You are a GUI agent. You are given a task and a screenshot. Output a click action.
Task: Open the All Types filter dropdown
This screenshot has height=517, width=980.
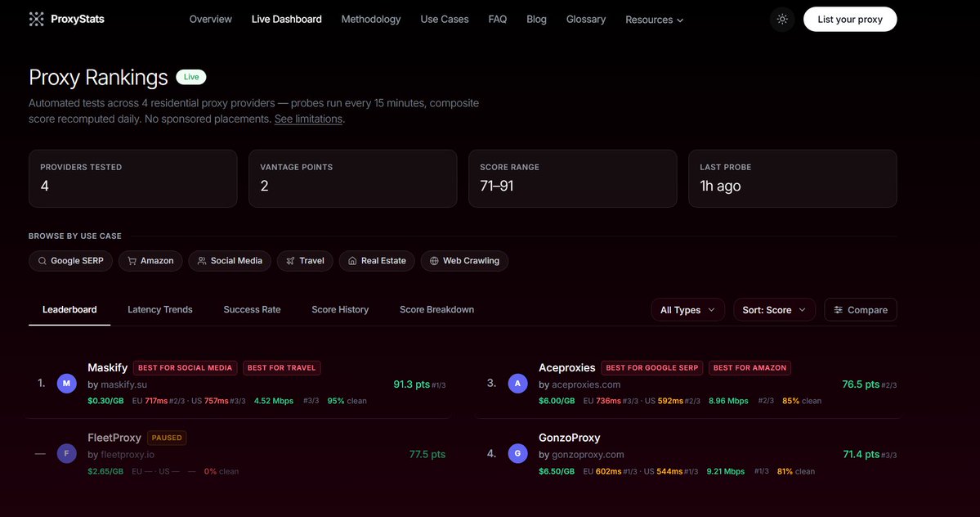click(x=687, y=310)
